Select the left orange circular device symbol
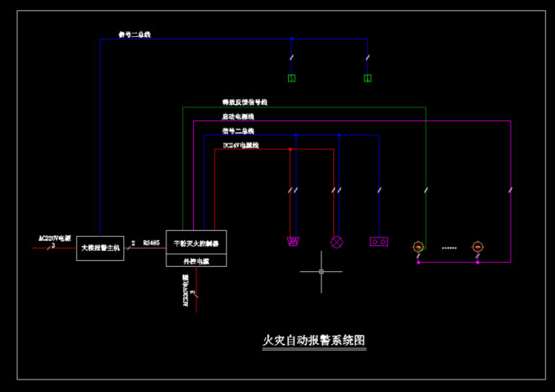 [417, 247]
